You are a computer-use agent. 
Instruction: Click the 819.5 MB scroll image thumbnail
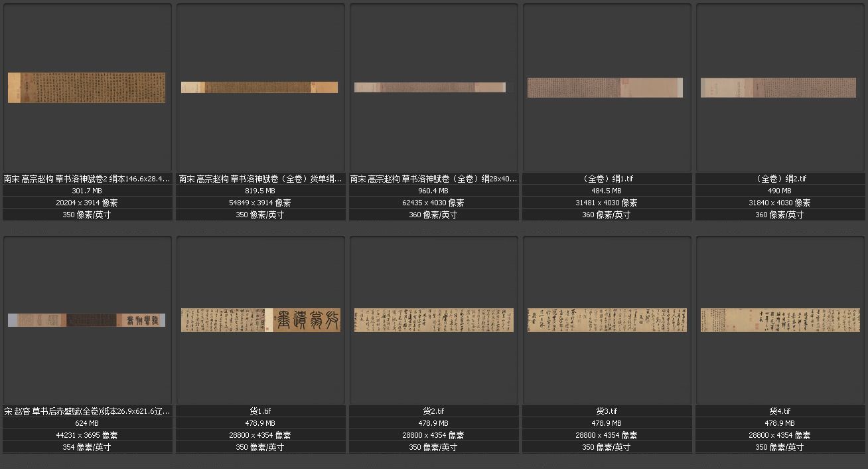point(259,87)
